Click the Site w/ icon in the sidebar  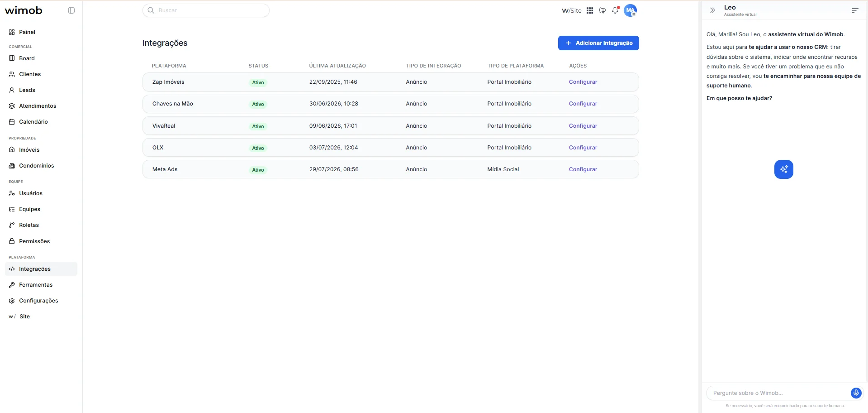coord(12,317)
